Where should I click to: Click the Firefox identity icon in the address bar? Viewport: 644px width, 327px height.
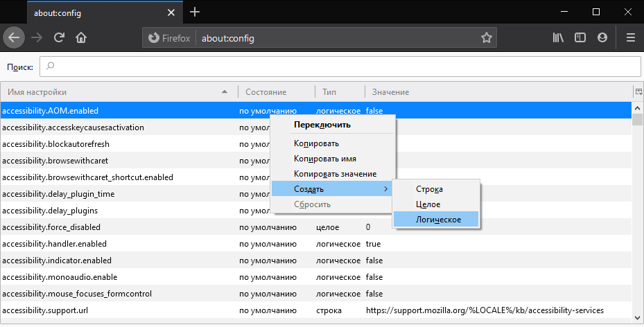click(x=154, y=37)
